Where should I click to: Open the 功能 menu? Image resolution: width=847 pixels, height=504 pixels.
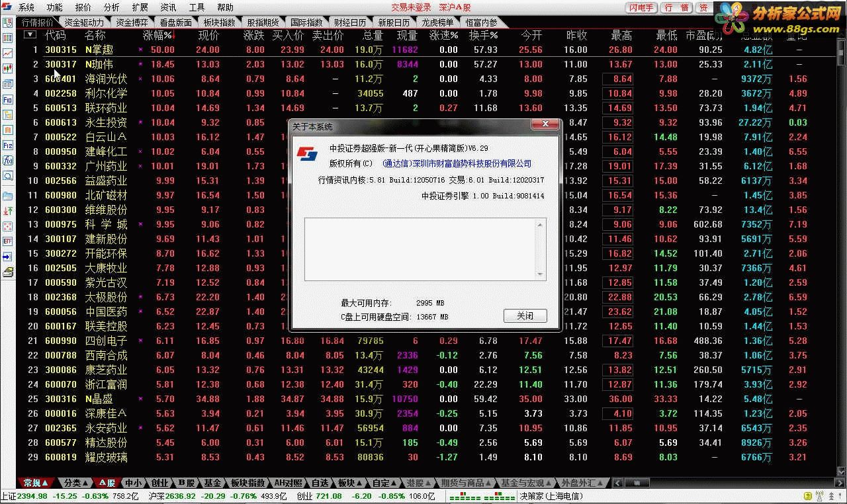55,7
